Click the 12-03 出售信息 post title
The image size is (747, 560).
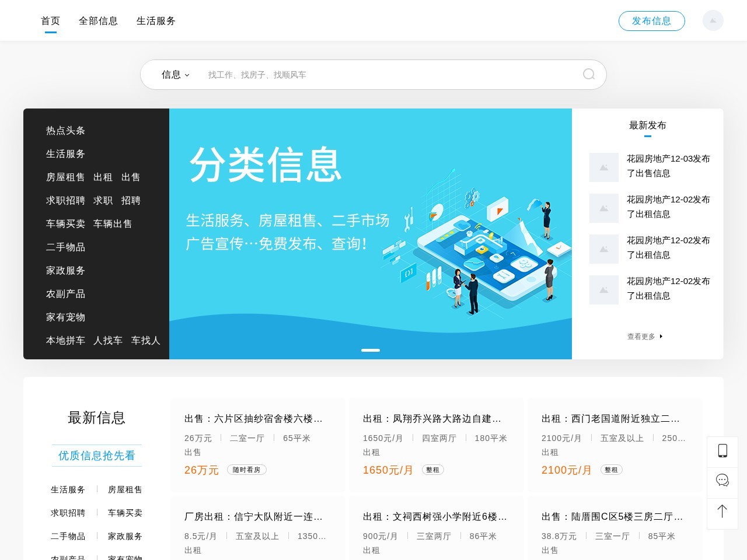pyautogui.click(x=668, y=166)
